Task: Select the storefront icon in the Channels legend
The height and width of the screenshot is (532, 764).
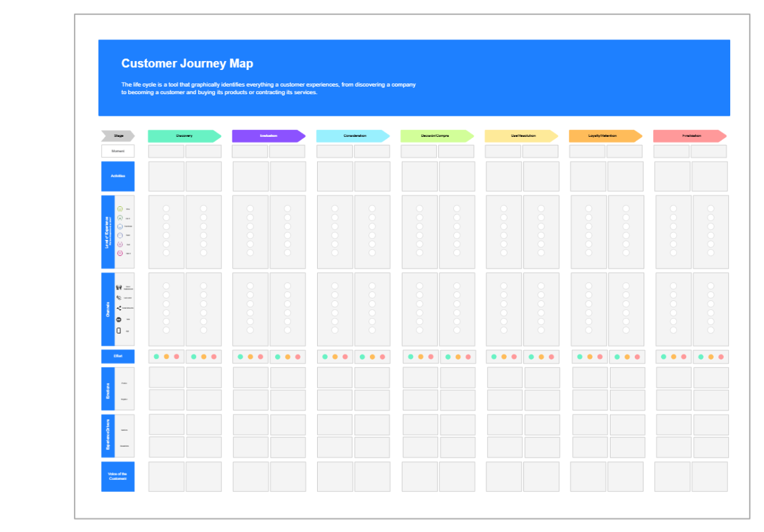Action: pos(119,287)
